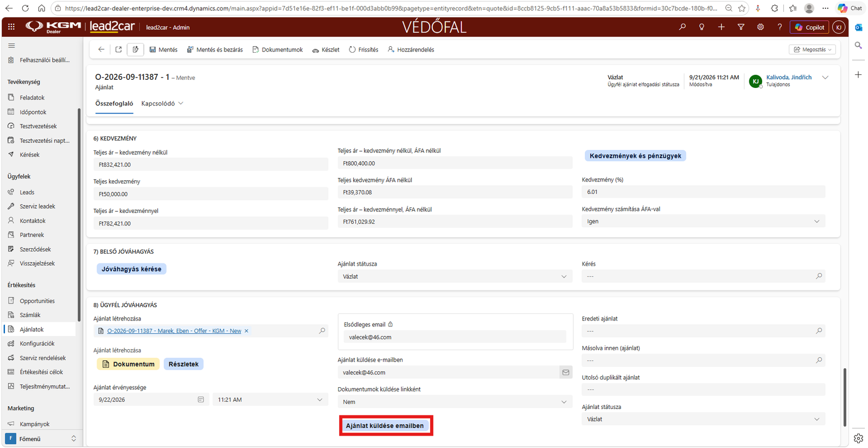Click the envelope icon beside valecek@46.com

[566, 373]
